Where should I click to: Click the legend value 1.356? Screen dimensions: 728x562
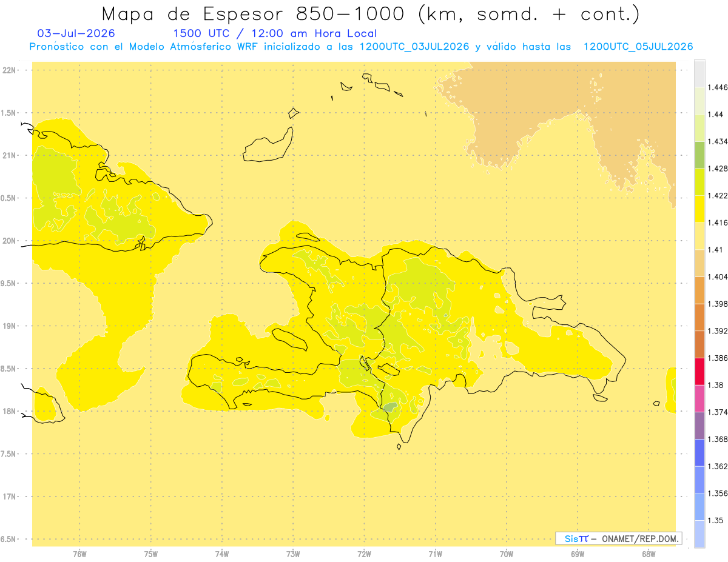click(718, 493)
